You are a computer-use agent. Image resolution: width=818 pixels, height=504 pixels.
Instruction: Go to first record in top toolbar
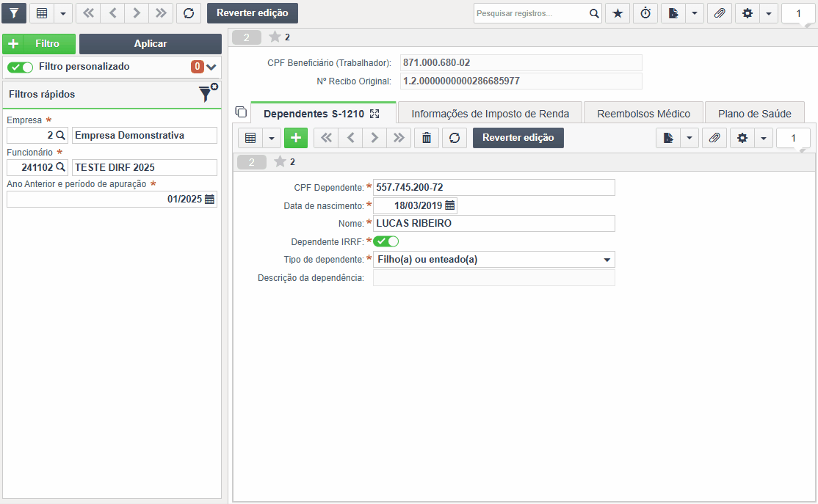[x=89, y=13]
